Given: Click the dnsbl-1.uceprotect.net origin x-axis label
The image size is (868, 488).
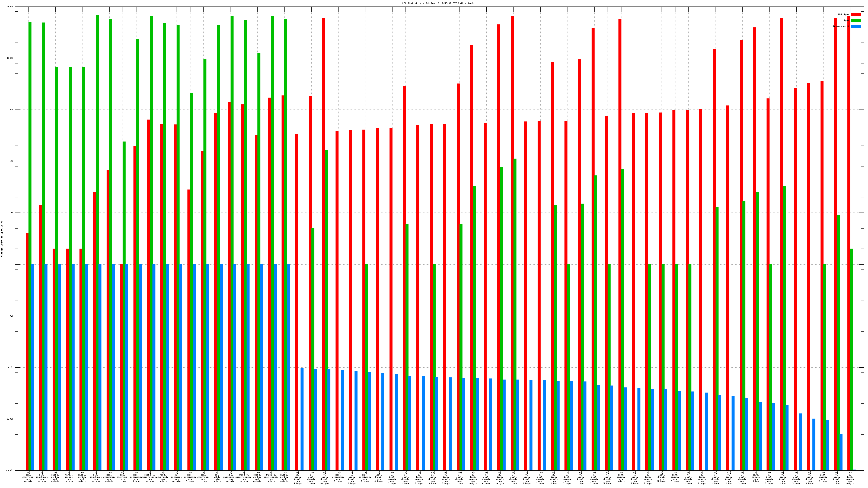Looking at the screenshot, I should (150, 477).
